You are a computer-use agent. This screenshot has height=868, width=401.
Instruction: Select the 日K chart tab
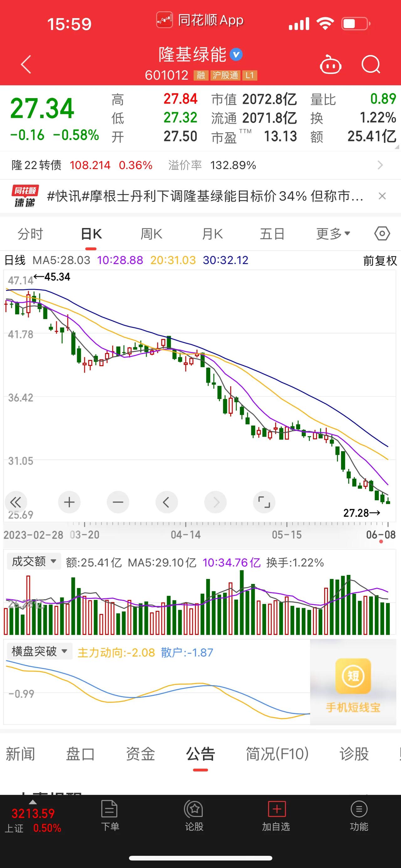click(x=91, y=234)
